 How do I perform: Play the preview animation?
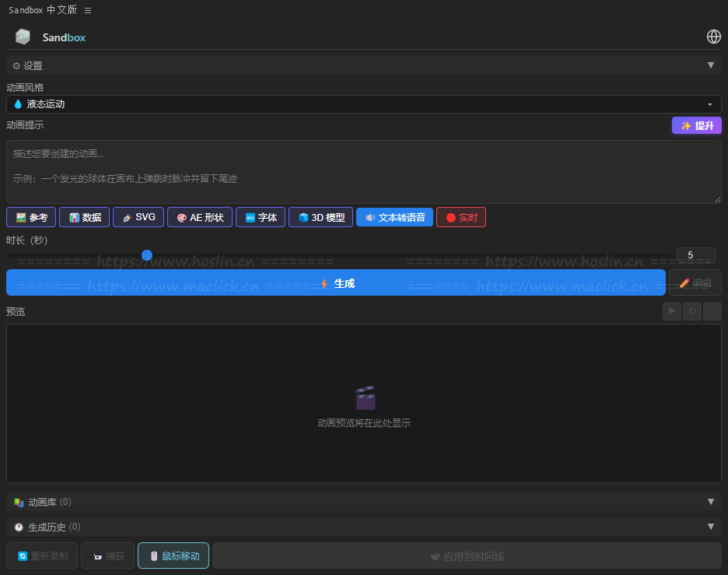point(672,311)
